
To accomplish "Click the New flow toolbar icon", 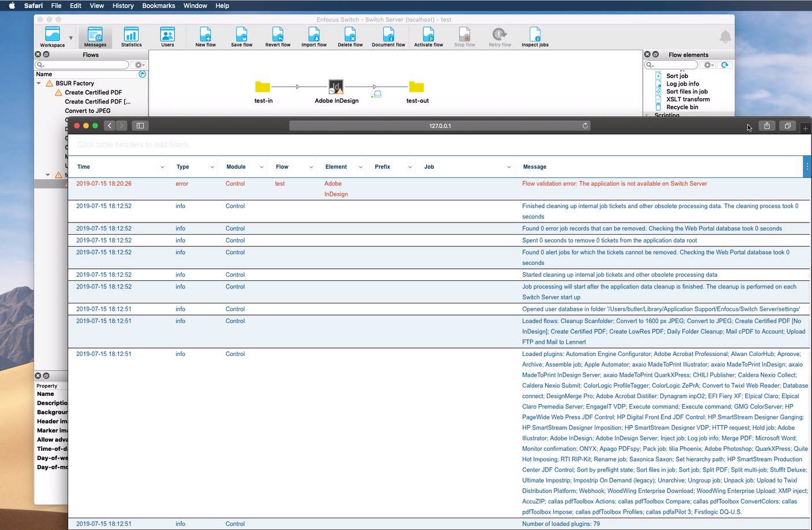I will coord(205,36).
